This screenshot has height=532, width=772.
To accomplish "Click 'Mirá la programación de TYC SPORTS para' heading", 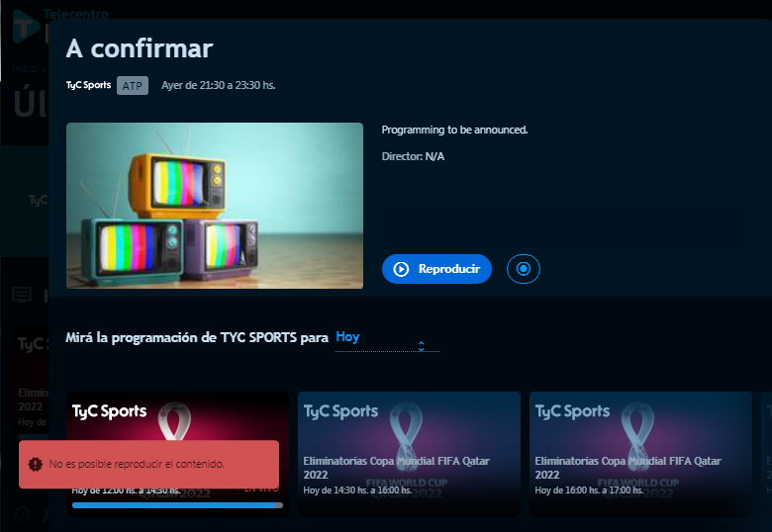I will point(197,337).
